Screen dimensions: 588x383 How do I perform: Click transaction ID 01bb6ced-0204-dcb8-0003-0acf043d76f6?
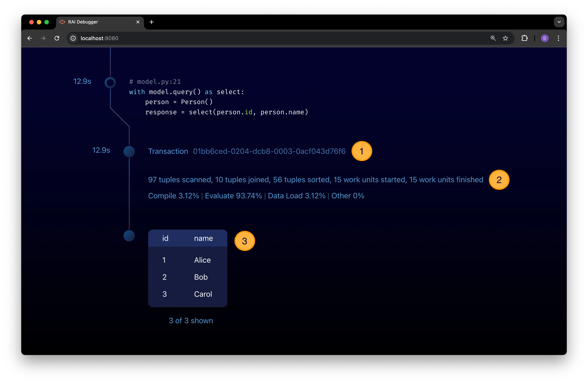pyautogui.click(x=269, y=151)
